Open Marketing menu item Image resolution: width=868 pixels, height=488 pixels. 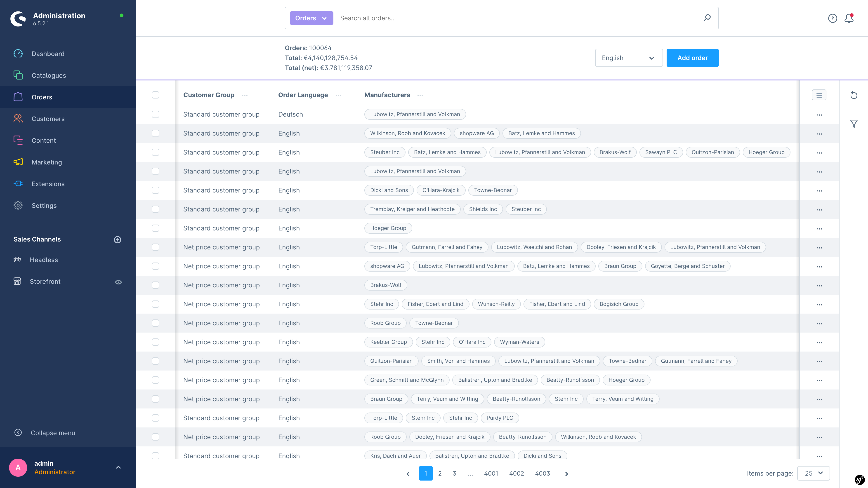click(x=68, y=162)
